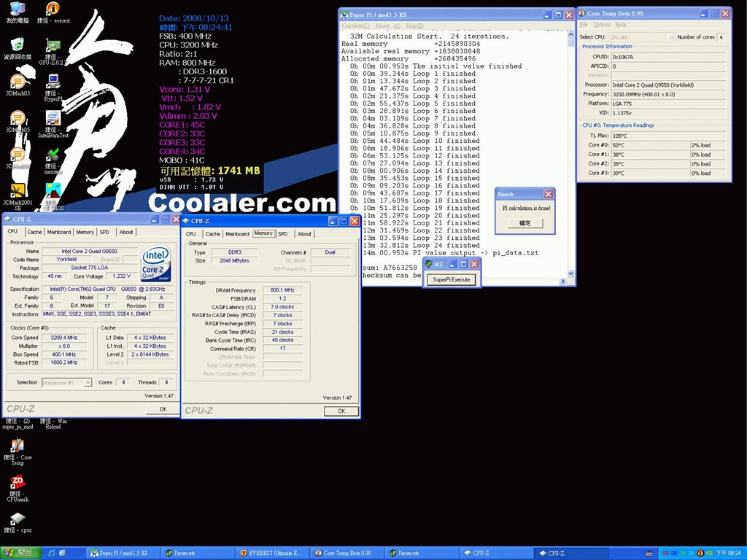Screen dimensions: 747x560
Task: Open the cpuz desktop shortcut
Action: tap(18, 522)
